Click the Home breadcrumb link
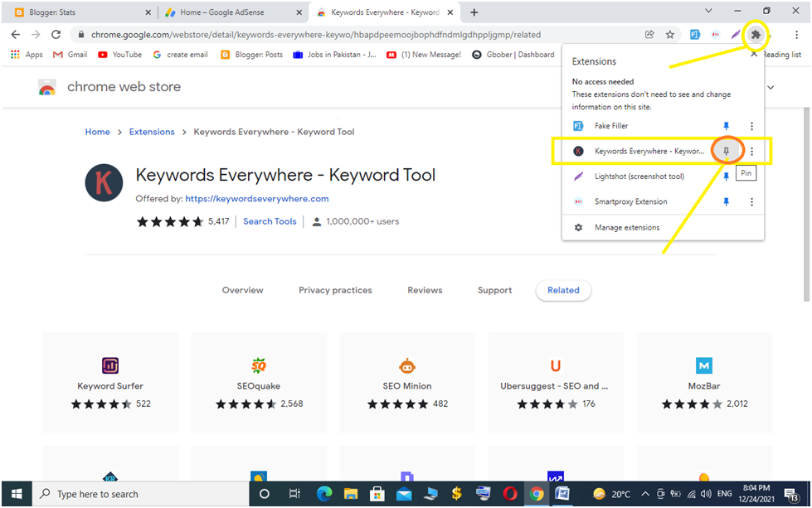 coord(97,132)
